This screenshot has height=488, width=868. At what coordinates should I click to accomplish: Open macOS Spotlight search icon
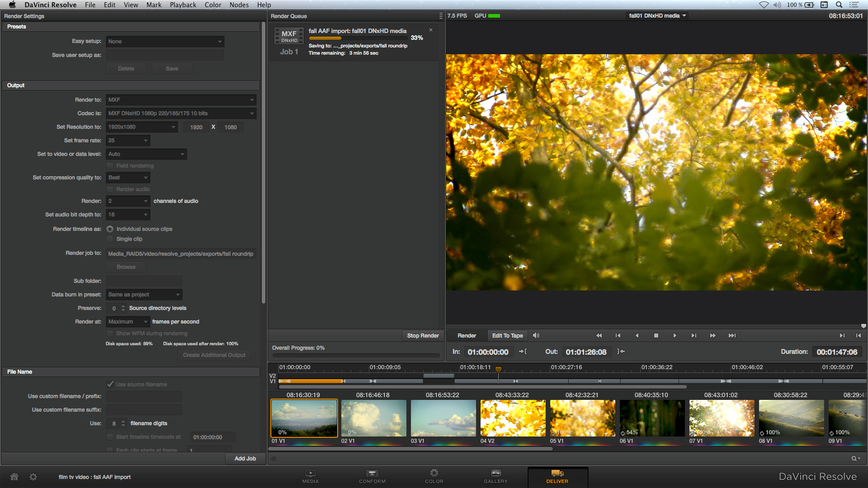click(x=839, y=5)
